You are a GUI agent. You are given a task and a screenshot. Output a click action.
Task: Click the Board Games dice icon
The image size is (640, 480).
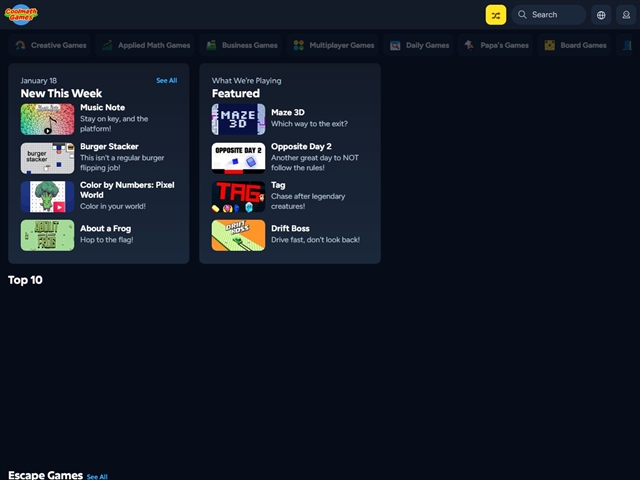[550, 45]
